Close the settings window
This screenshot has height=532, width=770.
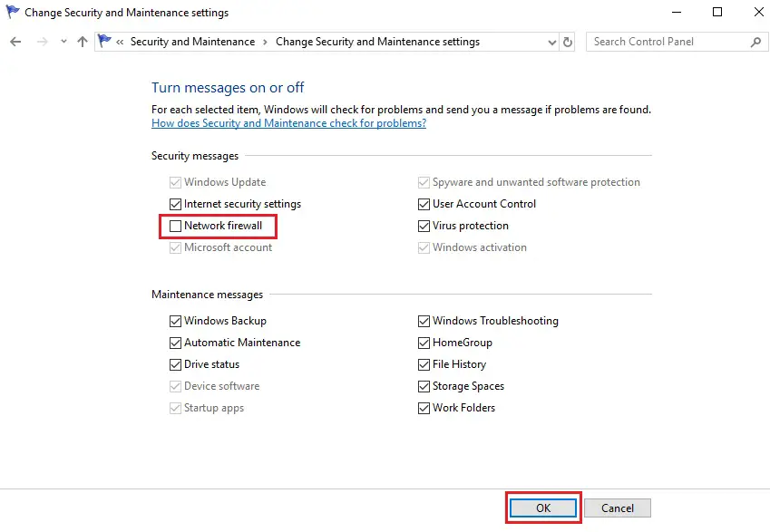click(x=758, y=12)
